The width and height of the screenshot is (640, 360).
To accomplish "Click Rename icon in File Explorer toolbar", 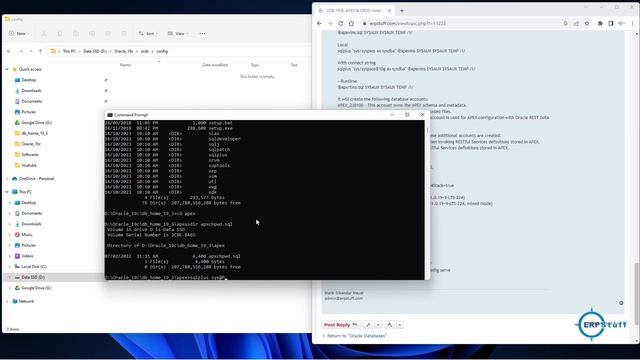I will (x=92, y=33).
